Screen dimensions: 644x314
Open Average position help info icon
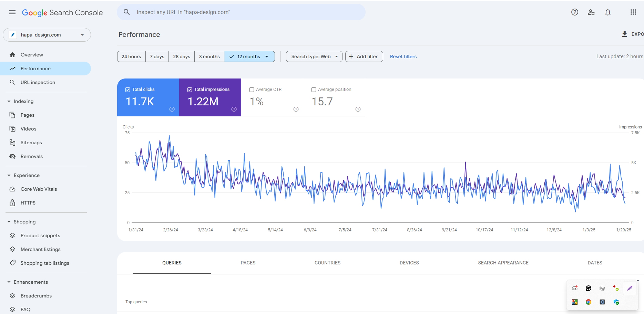tap(358, 109)
